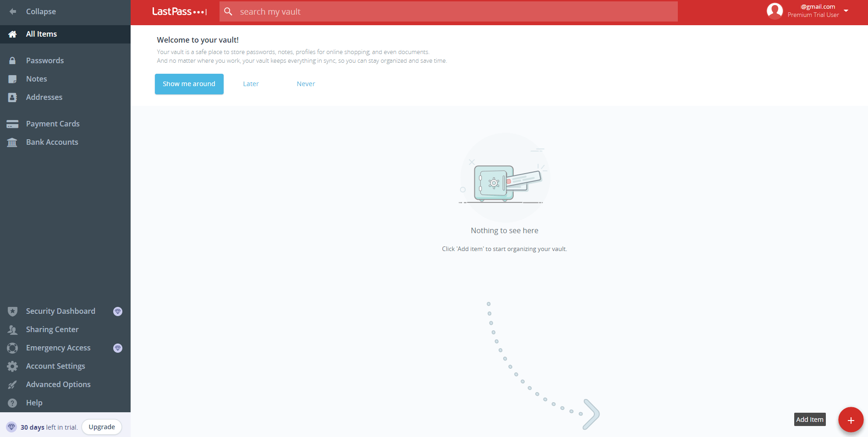Click the Emergency Access lifebuoy icon
Image resolution: width=868 pixels, height=437 pixels.
click(x=12, y=348)
